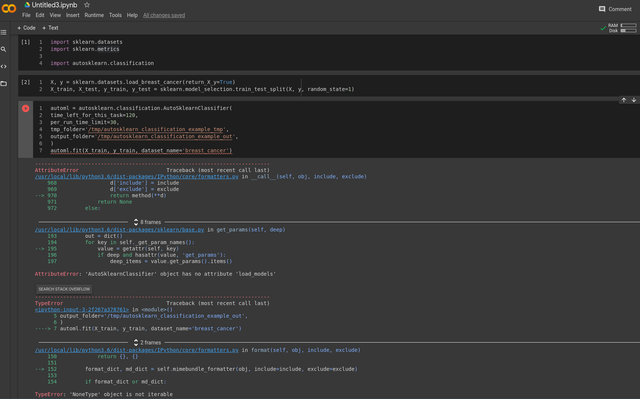
Task: Open the RAM and Disk resources indicator
Action: pyautogui.click(x=622, y=28)
